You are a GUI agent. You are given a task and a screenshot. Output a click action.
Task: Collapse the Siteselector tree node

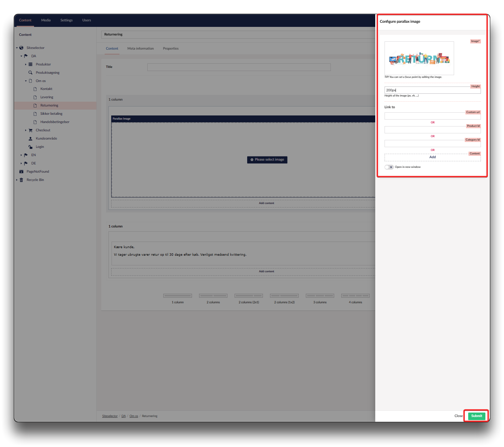pyautogui.click(x=17, y=48)
